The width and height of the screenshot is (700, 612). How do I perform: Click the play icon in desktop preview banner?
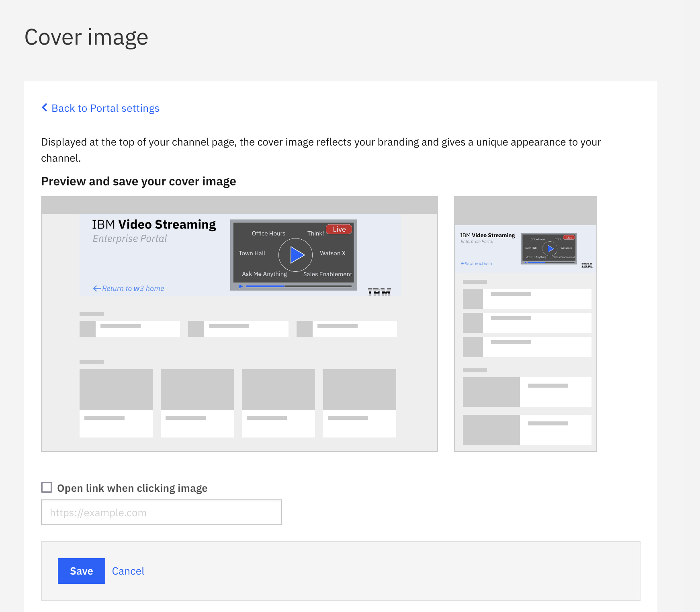click(296, 255)
